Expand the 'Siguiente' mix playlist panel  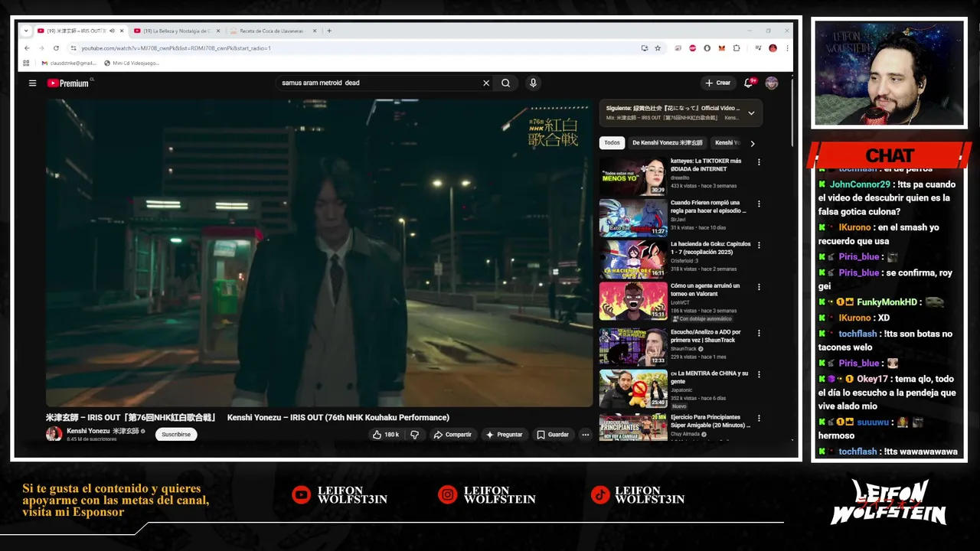[x=751, y=112]
